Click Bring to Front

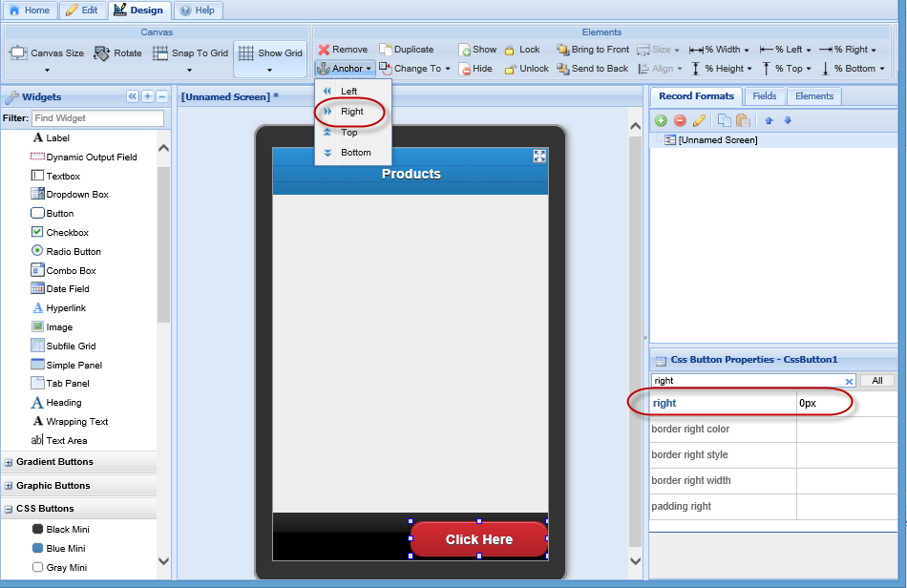(592, 50)
